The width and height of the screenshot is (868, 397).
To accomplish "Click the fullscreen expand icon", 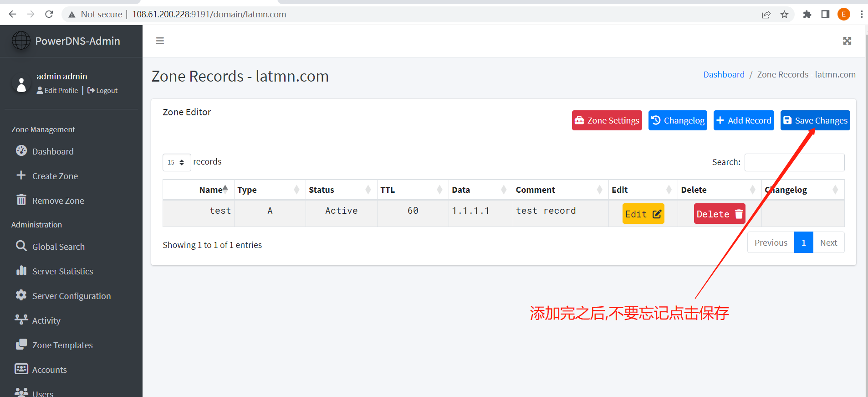I will coord(847,41).
